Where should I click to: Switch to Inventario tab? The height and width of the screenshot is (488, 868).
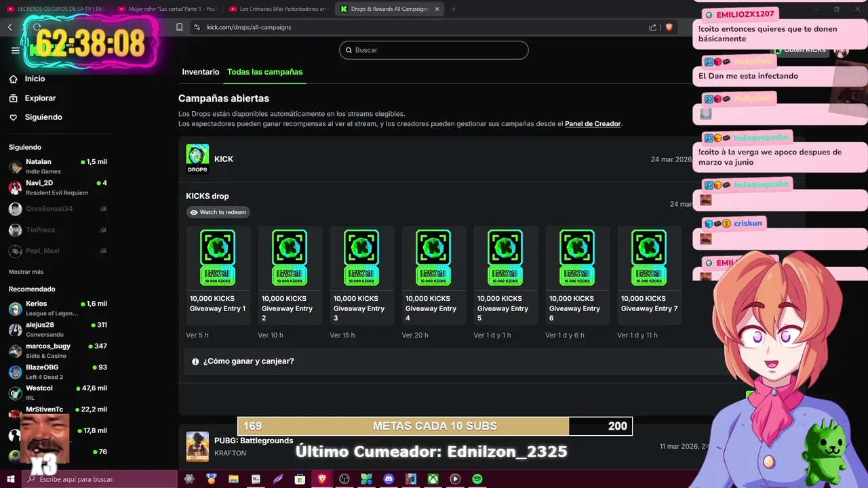tap(201, 72)
